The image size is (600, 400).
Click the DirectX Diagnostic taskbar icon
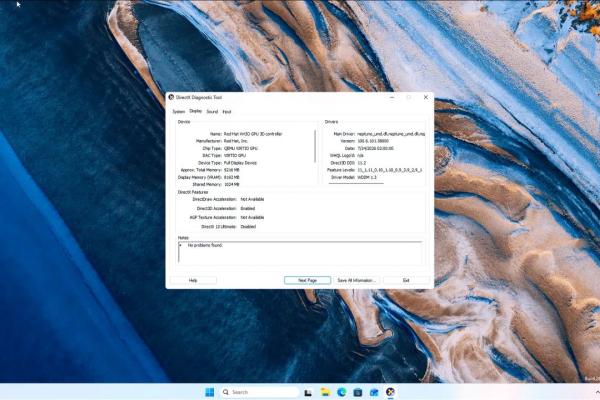390,392
